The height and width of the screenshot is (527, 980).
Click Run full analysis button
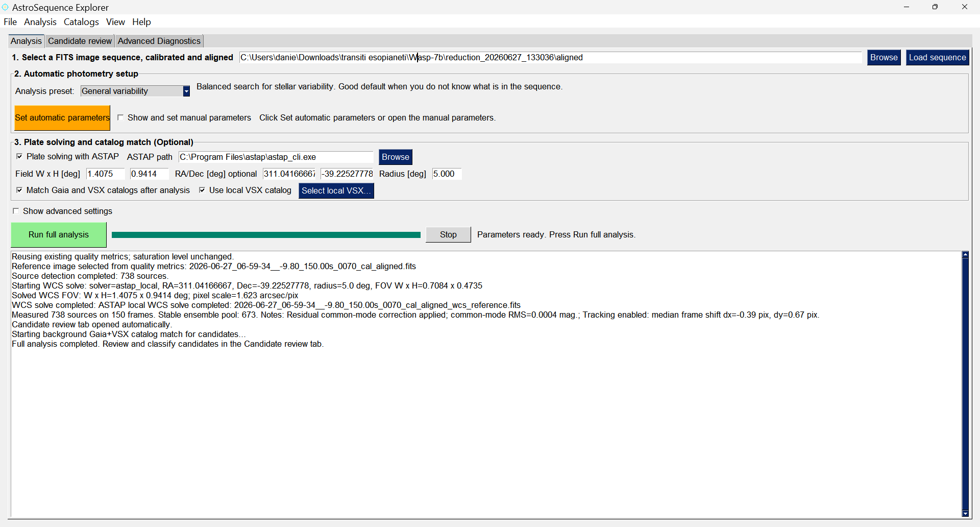click(x=59, y=234)
